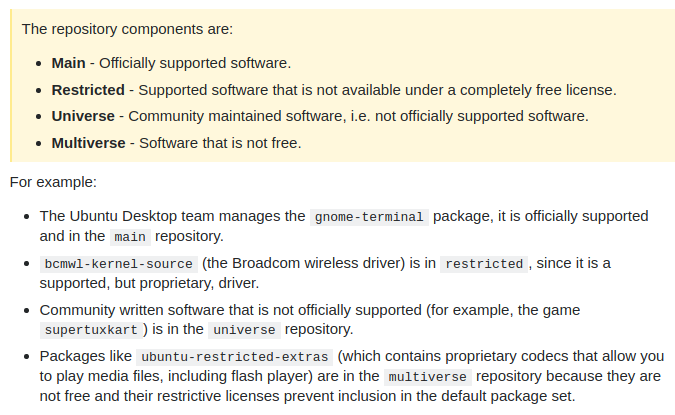Click the bold term Main
The width and height of the screenshot is (675, 415).
point(69,63)
